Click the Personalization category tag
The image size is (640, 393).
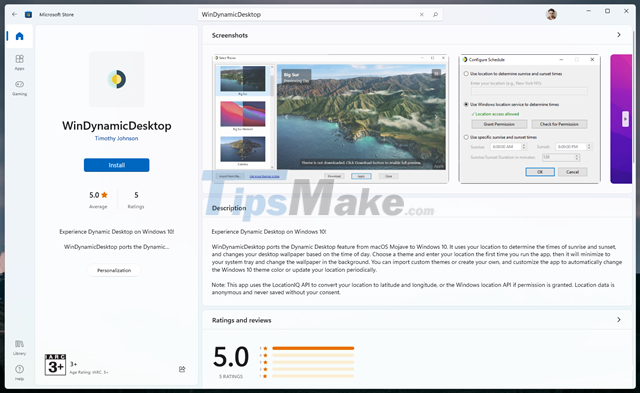click(114, 270)
